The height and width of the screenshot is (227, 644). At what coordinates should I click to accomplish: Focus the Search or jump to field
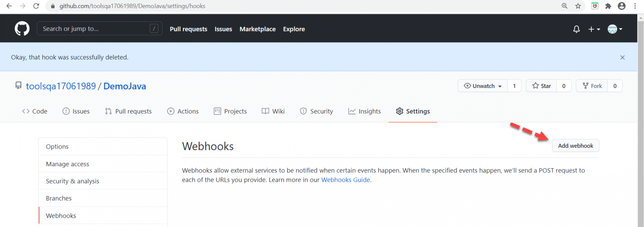pos(99,29)
